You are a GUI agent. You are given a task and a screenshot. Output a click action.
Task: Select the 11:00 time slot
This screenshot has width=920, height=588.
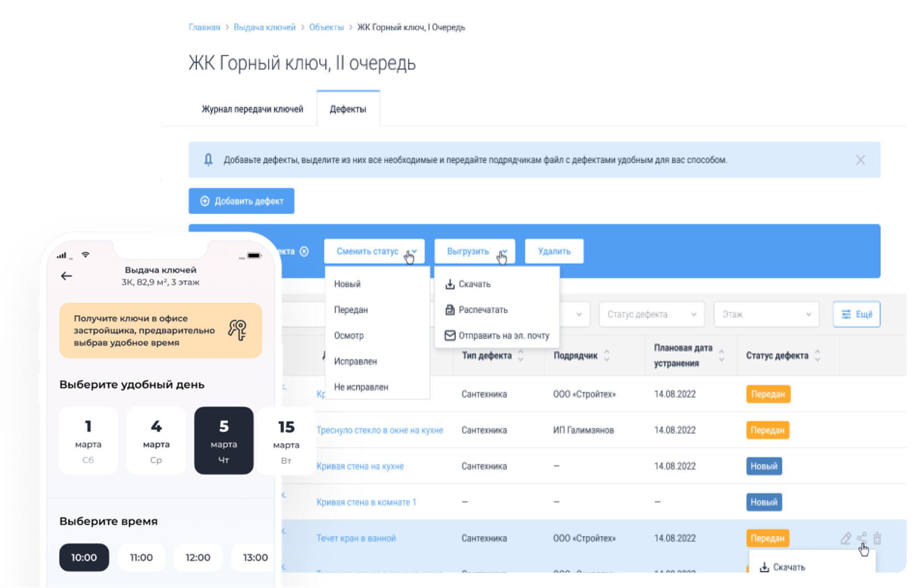[x=141, y=557]
